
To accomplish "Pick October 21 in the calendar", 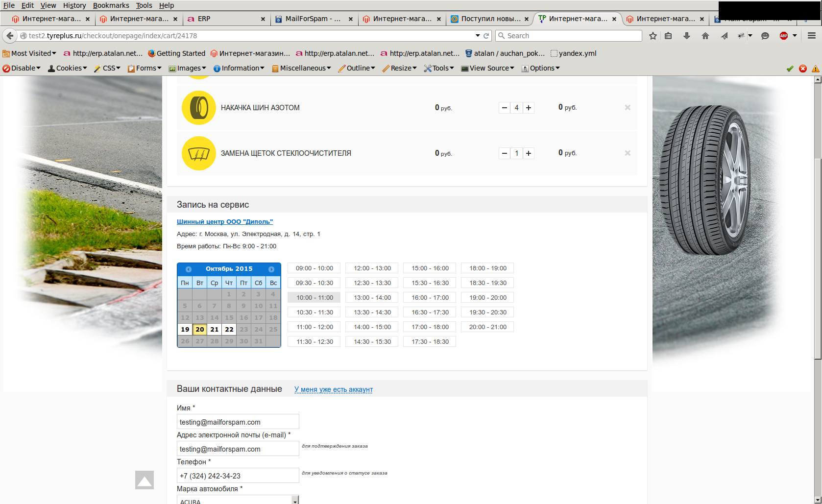I will [x=215, y=330].
